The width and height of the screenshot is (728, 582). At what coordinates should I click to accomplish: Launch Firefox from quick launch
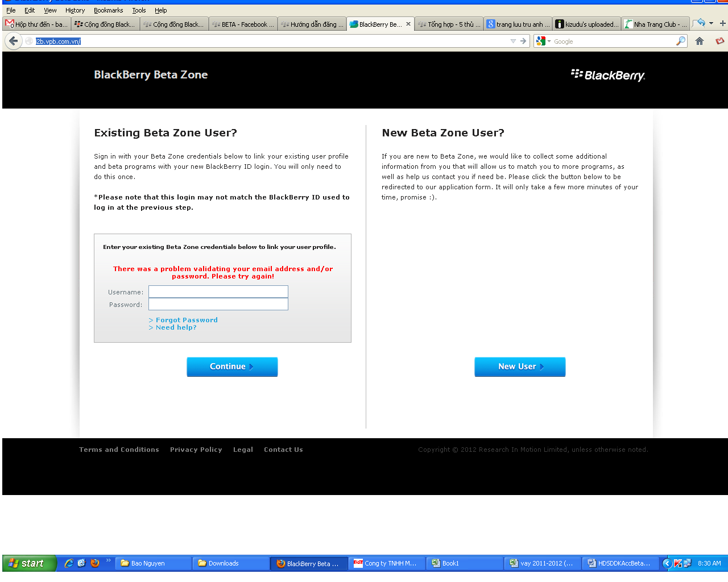pos(95,563)
